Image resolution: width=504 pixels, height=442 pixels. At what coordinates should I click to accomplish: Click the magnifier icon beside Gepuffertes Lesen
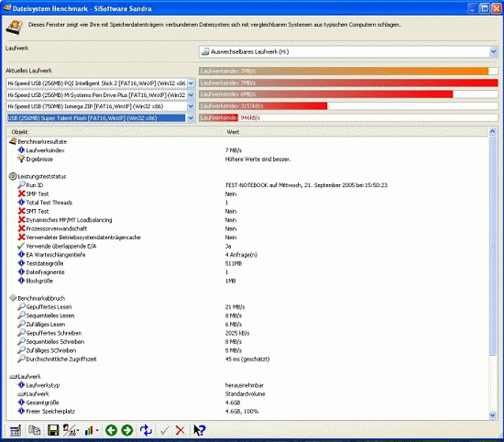pos(21,306)
